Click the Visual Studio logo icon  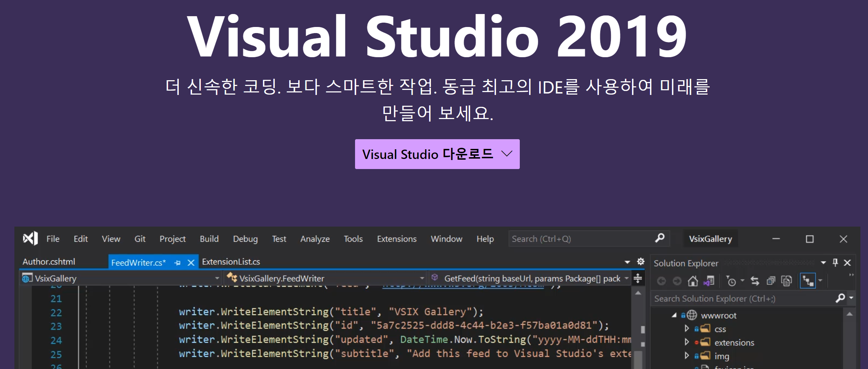30,238
